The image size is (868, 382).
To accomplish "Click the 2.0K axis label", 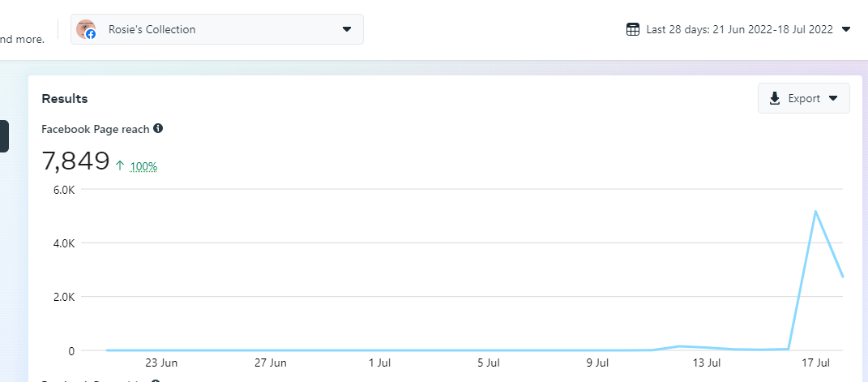I will pyautogui.click(x=64, y=297).
